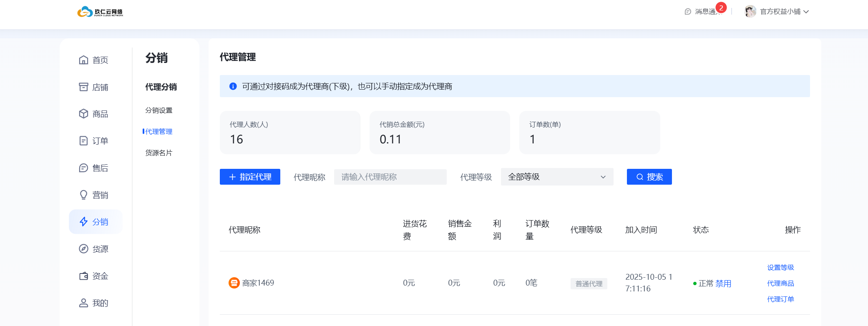The height and width of the screenshot is (326, 868).
Task: Click the 分销 lightning icon in sidebar
Action: tap(83, 222)
